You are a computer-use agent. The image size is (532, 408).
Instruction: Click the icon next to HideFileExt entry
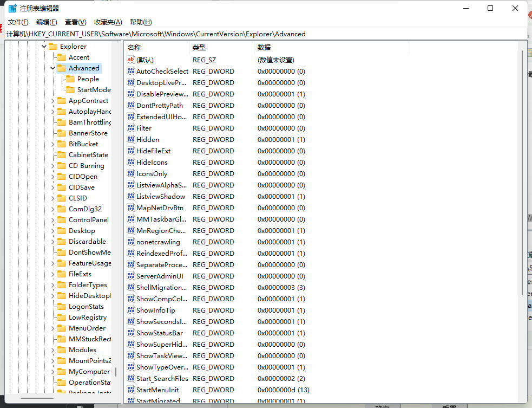(x=131, y=151)
